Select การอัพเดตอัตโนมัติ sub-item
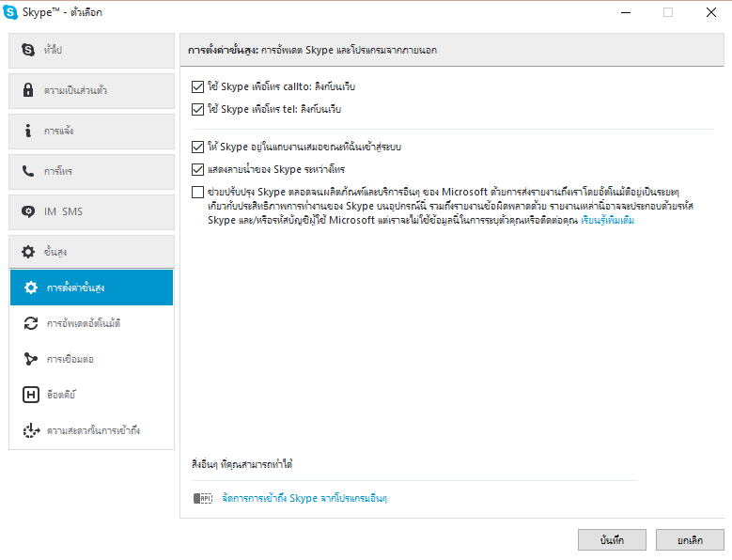Image resolution: width=732 pixels, height=560 pixels. point(91,323)
